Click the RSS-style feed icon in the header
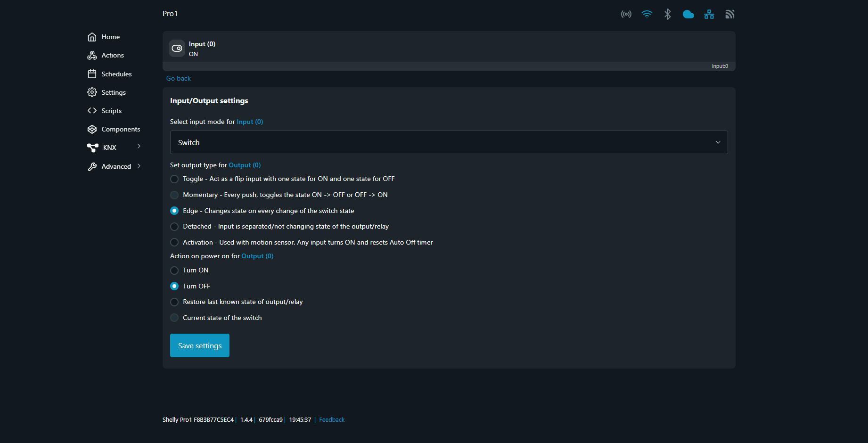 [x=730, y=14]
